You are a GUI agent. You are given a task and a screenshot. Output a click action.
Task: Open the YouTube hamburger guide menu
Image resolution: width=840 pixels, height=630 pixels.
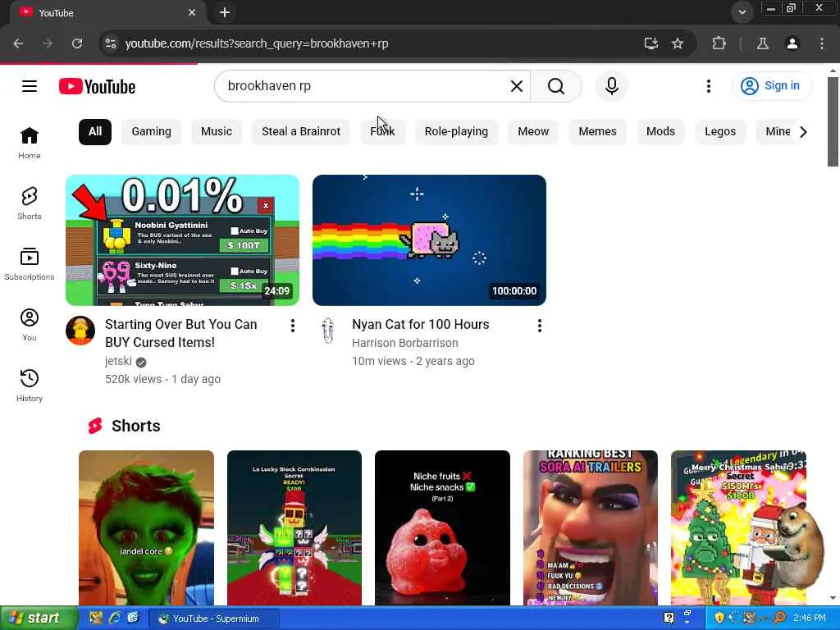coord(30,86)
